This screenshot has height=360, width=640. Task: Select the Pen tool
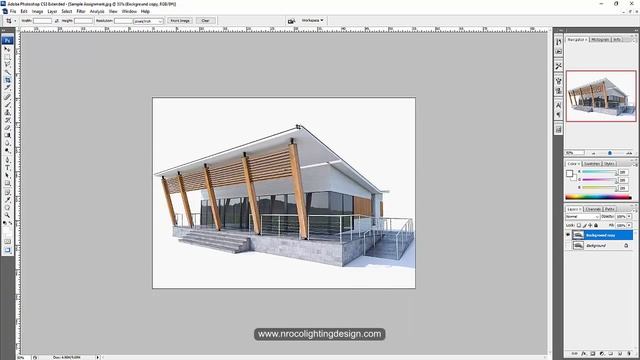(7, 160)
